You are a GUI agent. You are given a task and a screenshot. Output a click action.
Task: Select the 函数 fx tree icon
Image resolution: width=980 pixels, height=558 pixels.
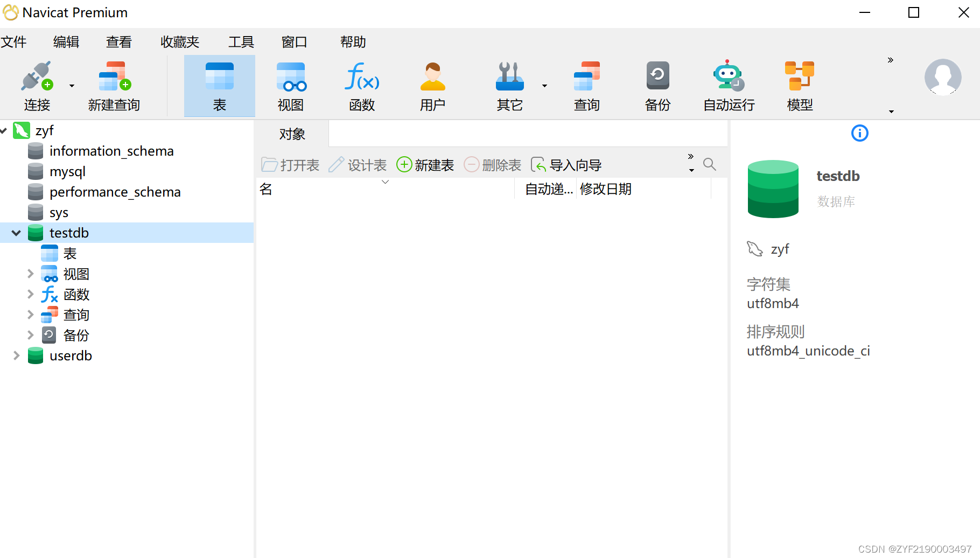coord(50,294)
